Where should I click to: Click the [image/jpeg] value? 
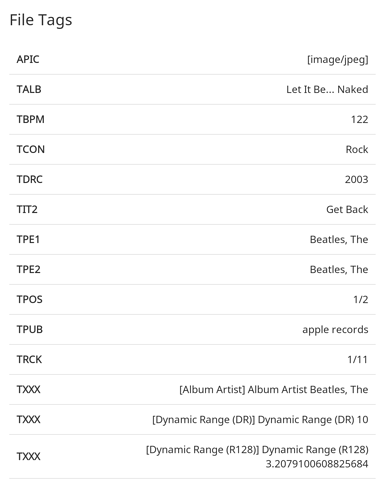pyautogui.click(x=337, y=60)
